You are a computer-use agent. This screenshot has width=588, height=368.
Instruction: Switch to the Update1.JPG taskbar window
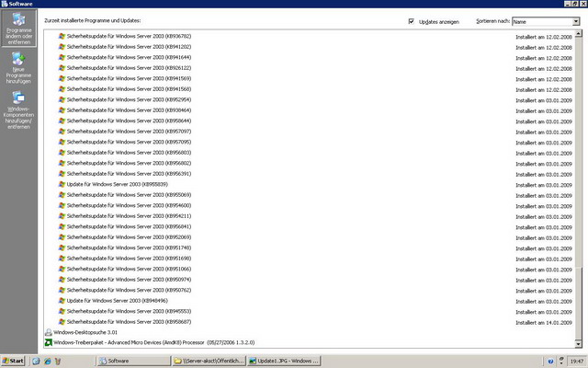click(284, 361)
